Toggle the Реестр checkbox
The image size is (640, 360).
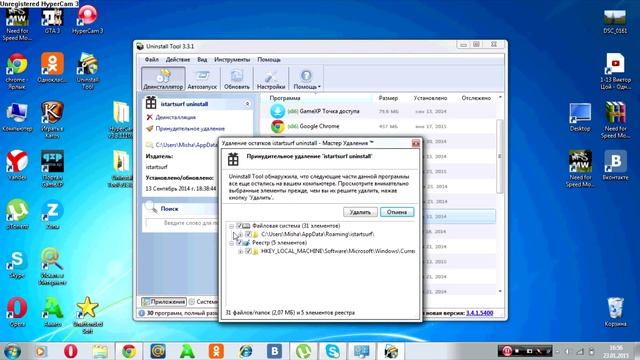(x=239, y=243)
